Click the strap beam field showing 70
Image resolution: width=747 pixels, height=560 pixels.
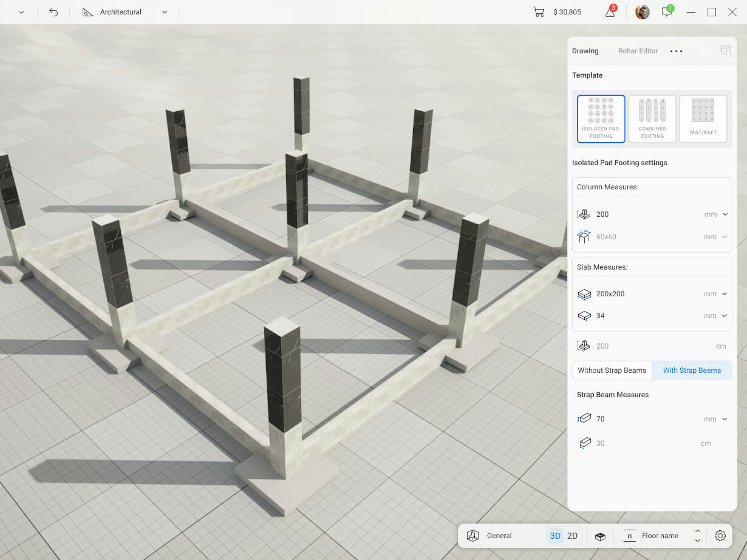(x=652, y=419)
